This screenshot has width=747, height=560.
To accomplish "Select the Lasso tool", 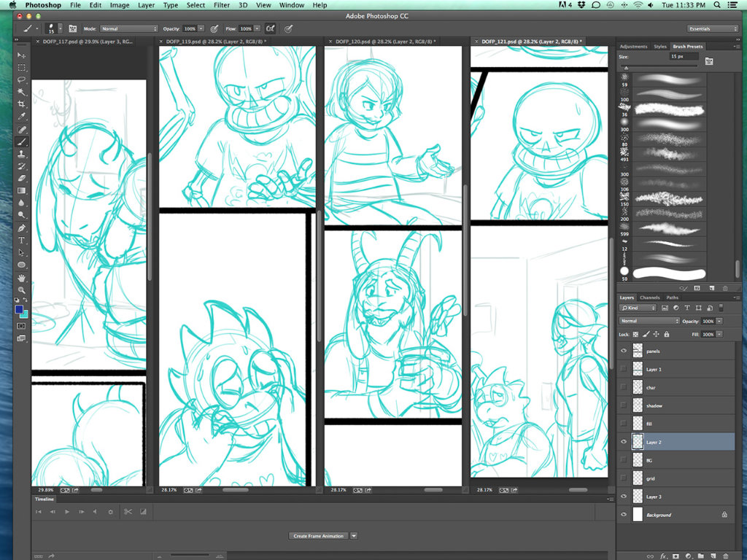I will coord(21,80).
